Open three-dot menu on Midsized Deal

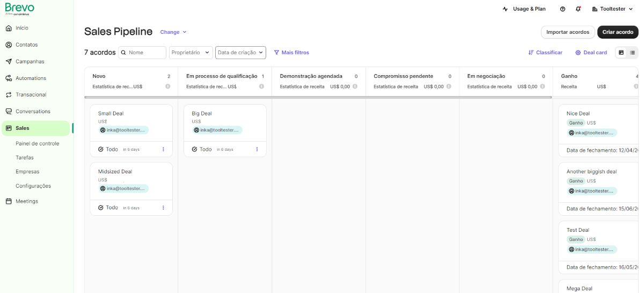click(163, 208)
